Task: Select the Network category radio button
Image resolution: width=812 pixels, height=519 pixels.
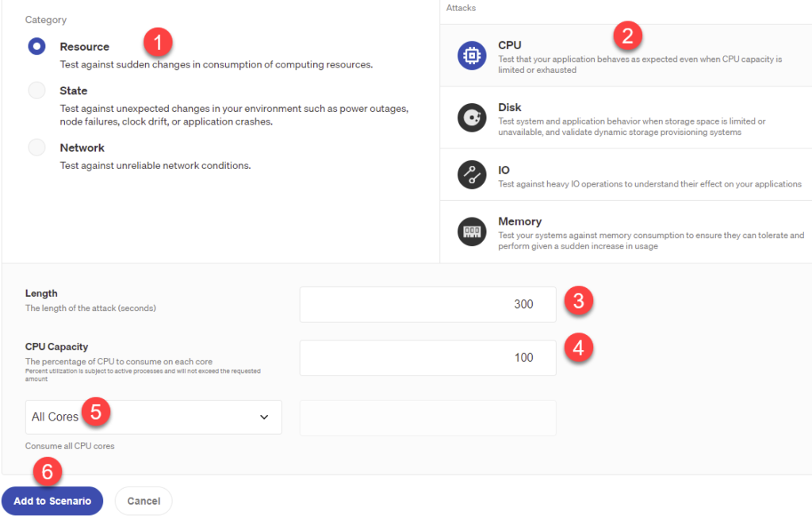Action: click(x=37, y=148)
